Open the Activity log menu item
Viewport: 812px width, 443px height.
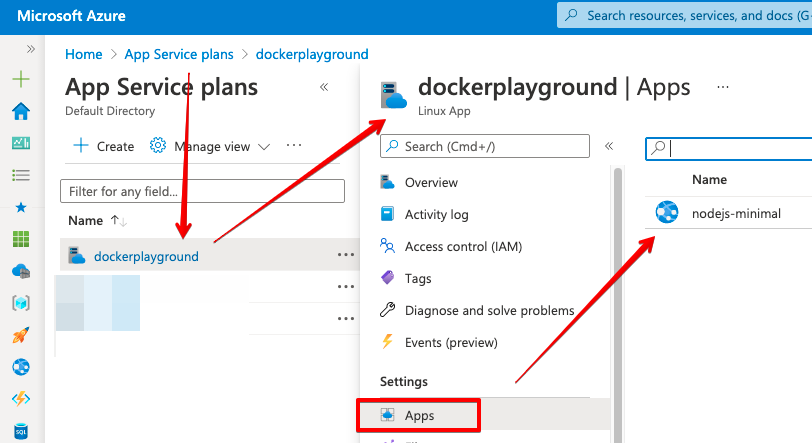click(x=435, y=214)
